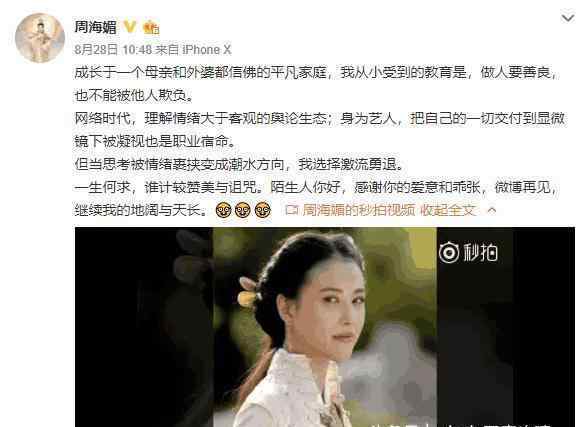Click the middle doge emoji
Viewport: 579px width, 427px height.
(243, 210)
